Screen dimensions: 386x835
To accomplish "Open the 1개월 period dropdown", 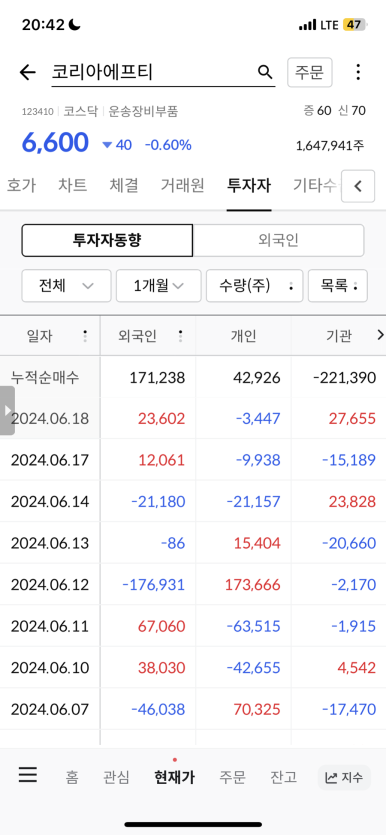I will 159,286.
